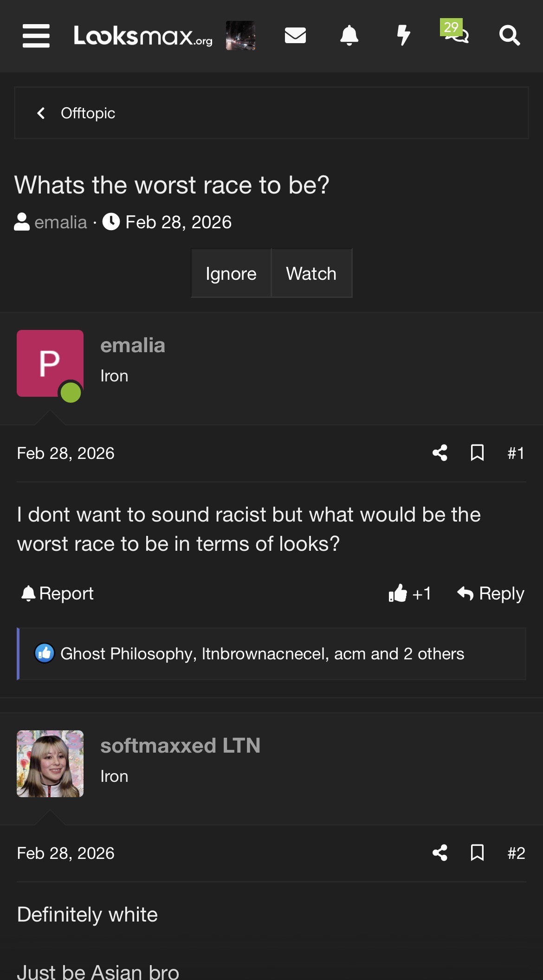Open private messages envelope icon
Screen dimensions: 543x980
(x=295, y=35)
